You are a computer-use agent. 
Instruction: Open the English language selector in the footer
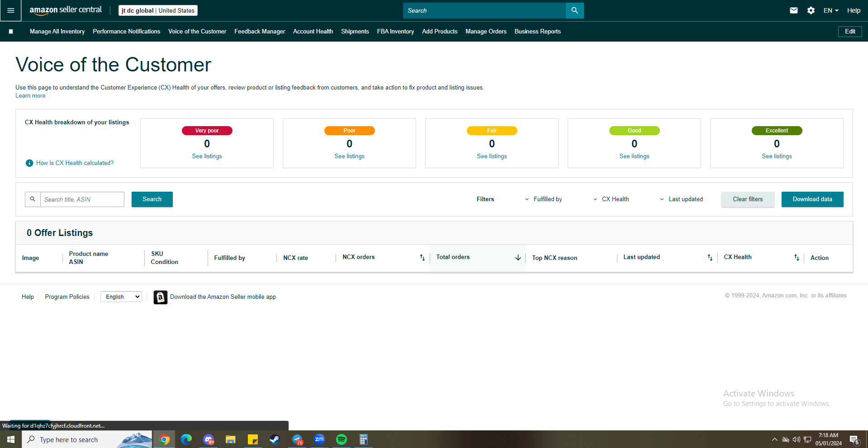[121, 297]
